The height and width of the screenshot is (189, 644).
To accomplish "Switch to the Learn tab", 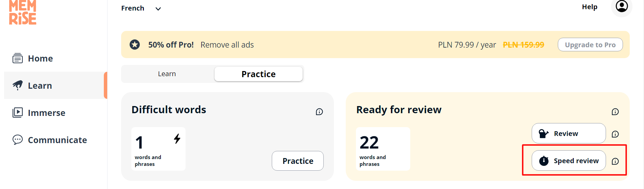I will (167, 74).
